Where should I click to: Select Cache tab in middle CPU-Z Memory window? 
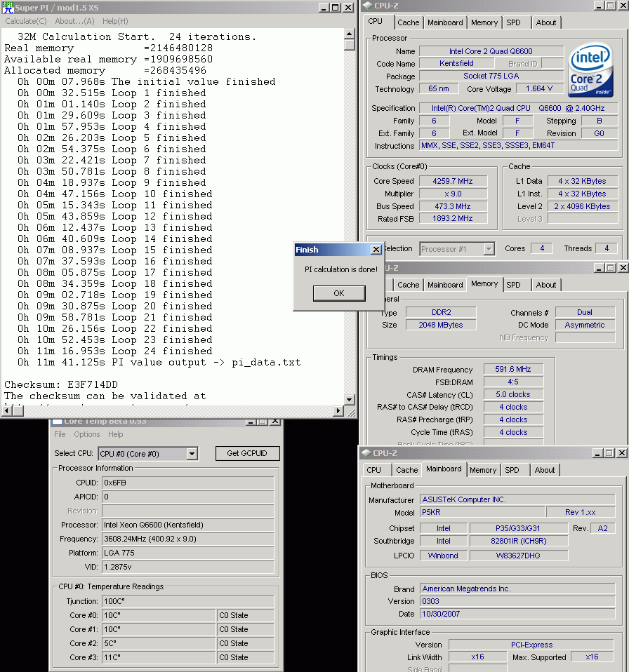[x=408, y=285]
